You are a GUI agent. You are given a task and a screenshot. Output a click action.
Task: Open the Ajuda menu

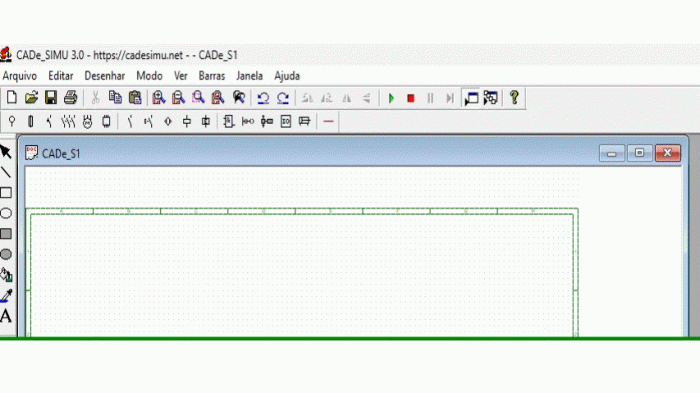287,76
